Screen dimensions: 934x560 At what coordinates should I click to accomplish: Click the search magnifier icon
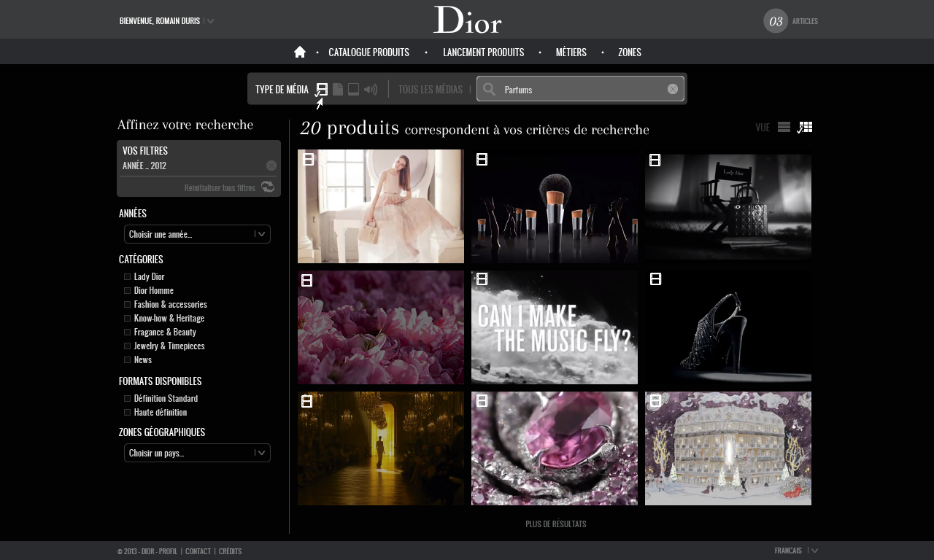pos(490,89)
